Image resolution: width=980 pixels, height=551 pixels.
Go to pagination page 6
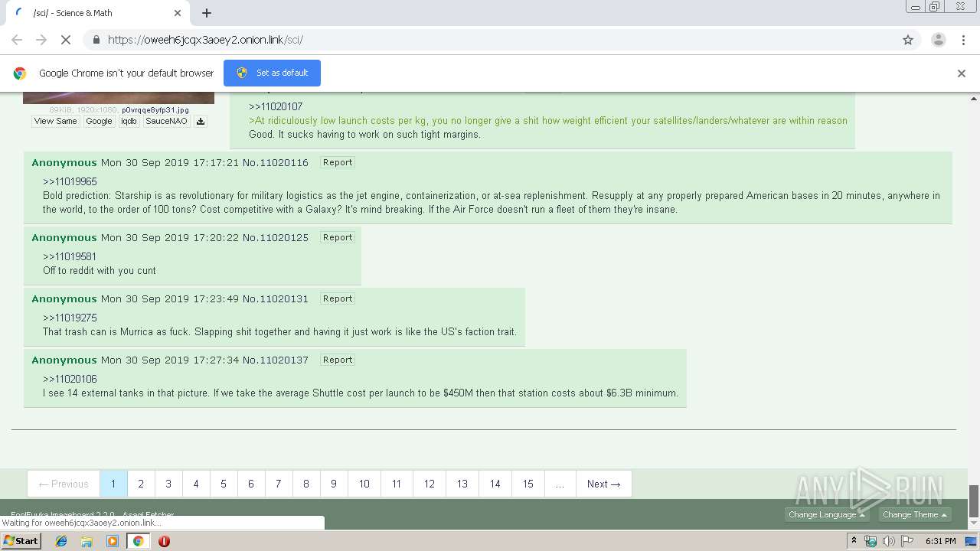(251, 484)
